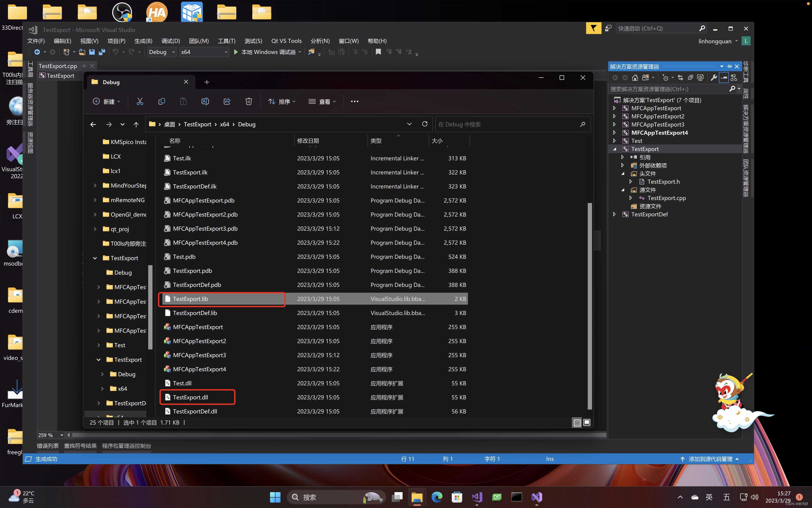Viewport: 812px width, 508px height.
Task: Open the Microsoft Edge taskbar icon
Action: pyautogui.click(x=437, y=497)
